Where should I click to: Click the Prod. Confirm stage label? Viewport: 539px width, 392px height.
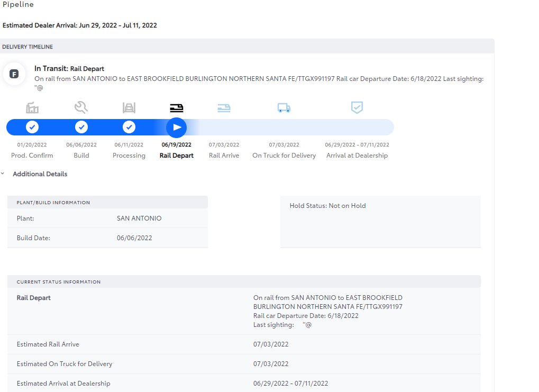pyautogui.click(x=32, y=156)
